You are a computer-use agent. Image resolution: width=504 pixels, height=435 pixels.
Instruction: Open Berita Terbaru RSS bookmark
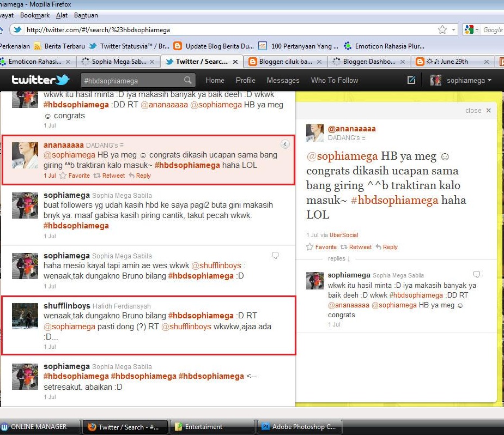pos(59,46)
